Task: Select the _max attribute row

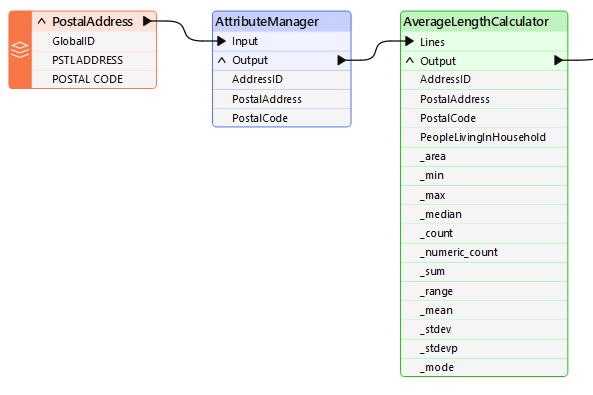Action: pos(484,195)
